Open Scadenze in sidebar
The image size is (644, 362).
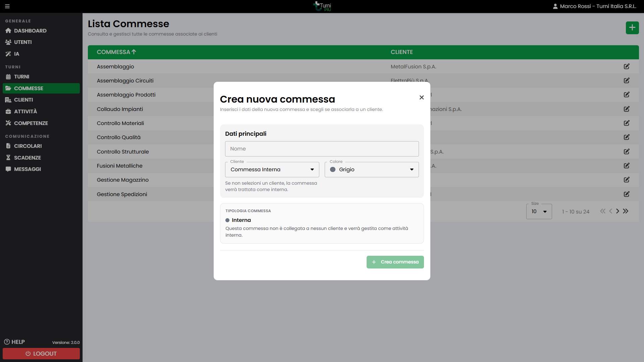[x=41, y=158]
